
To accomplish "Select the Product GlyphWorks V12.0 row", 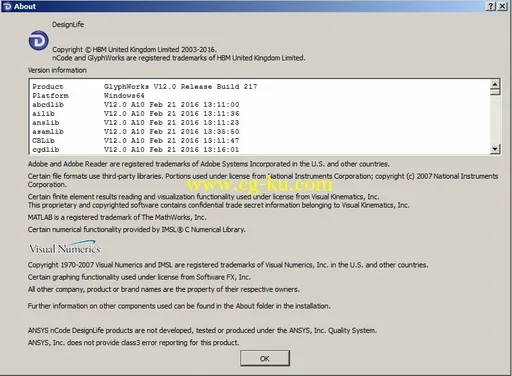I will click(145, 87).
